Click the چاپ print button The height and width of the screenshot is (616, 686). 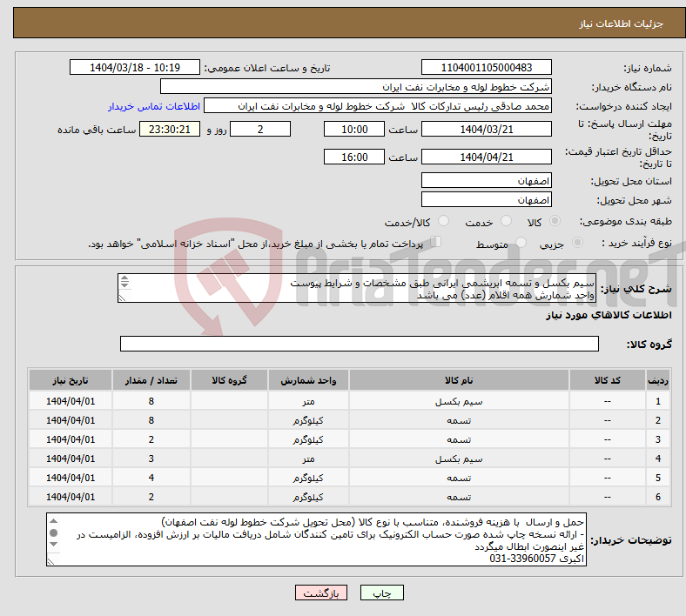pyautogui.click(x=382, y=593)
